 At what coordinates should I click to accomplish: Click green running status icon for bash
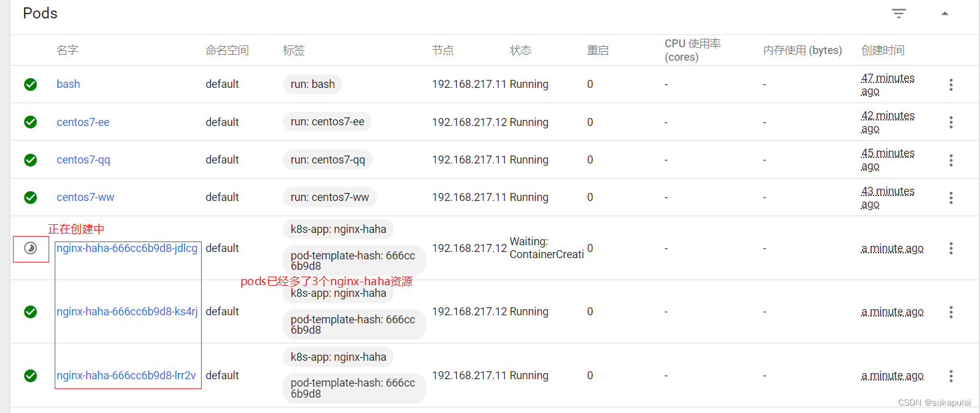pyautogui.click(x=30, y=85)
